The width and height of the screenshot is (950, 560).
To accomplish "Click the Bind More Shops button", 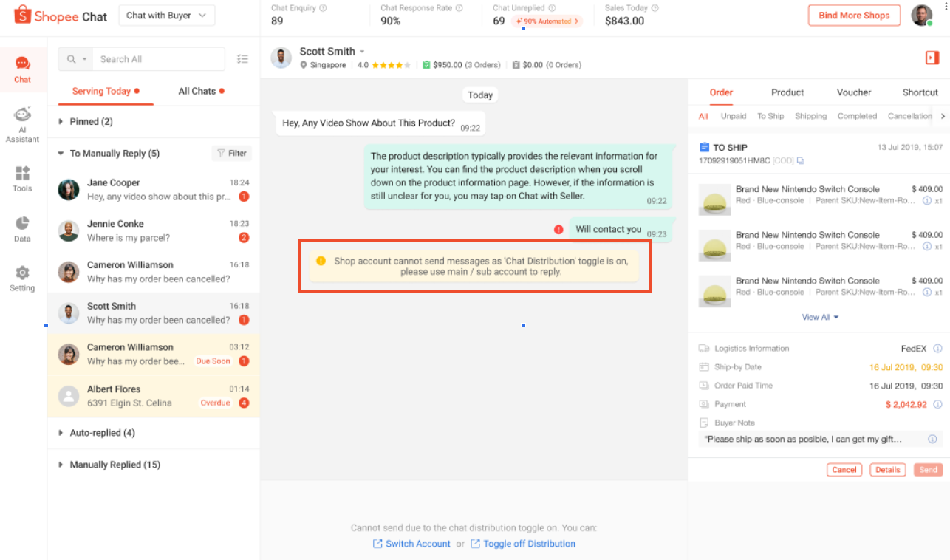I will (855, 16).
